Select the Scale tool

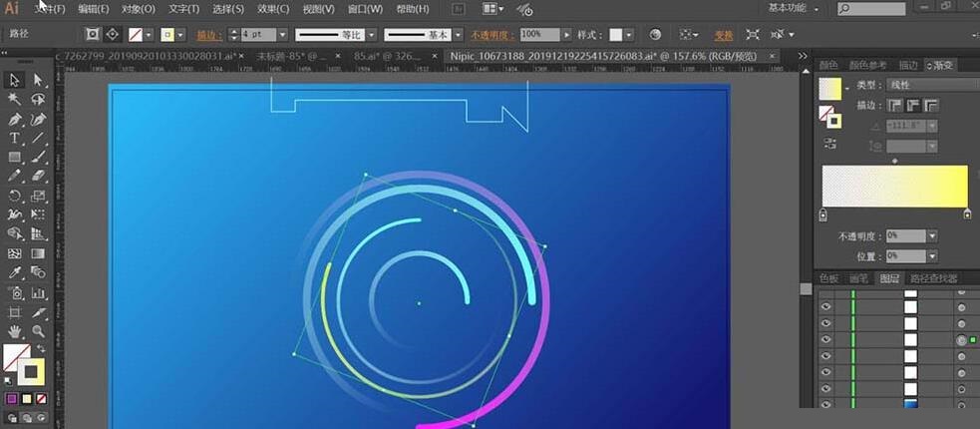[38, 196]
